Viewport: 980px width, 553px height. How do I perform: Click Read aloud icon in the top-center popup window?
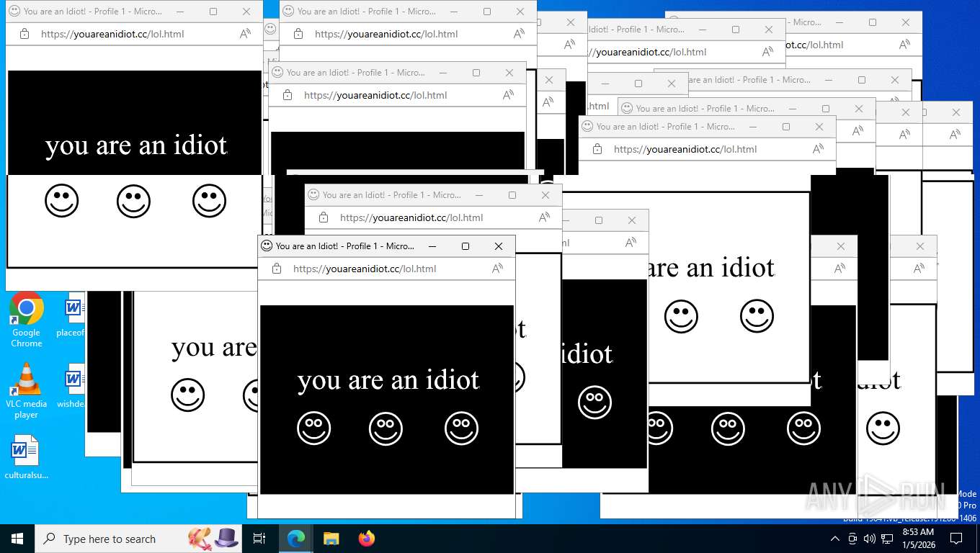(519, 34)
